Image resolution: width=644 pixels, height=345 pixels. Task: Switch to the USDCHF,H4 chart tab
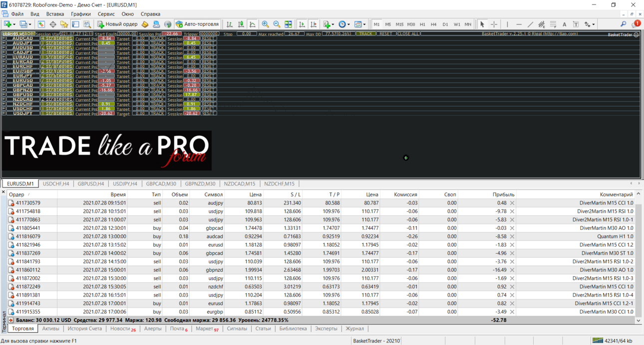[x=56, y=183]
